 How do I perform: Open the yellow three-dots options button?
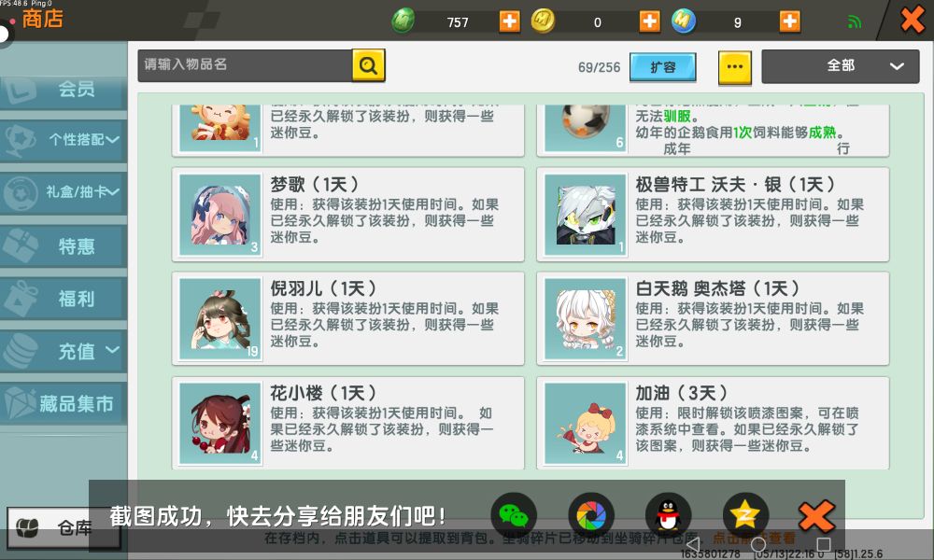734,66
